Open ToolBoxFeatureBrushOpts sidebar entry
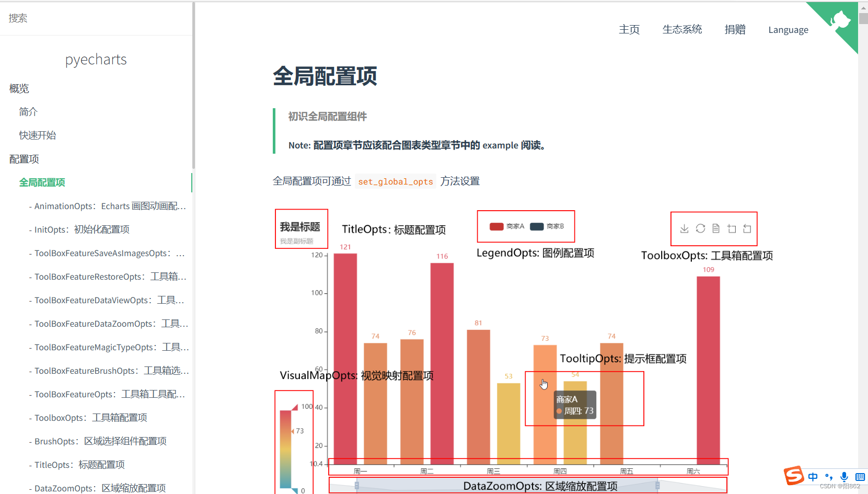 [109, 371]
